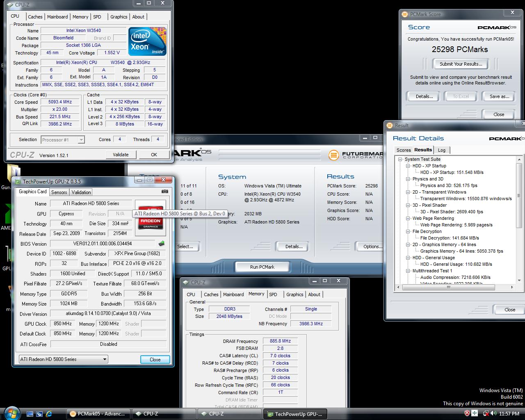The height and width of the screenshot is (420, 525).
Task: Open CPU tab in lower CPU-Z window
Action: 191,294
